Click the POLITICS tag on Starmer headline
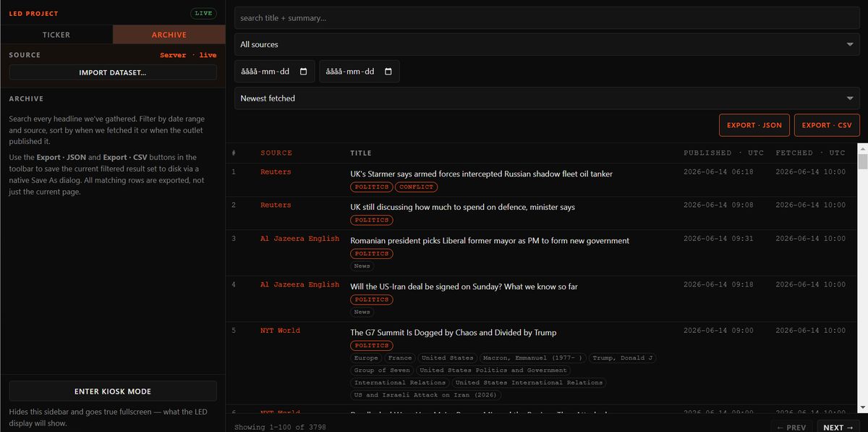 point(372,187)
